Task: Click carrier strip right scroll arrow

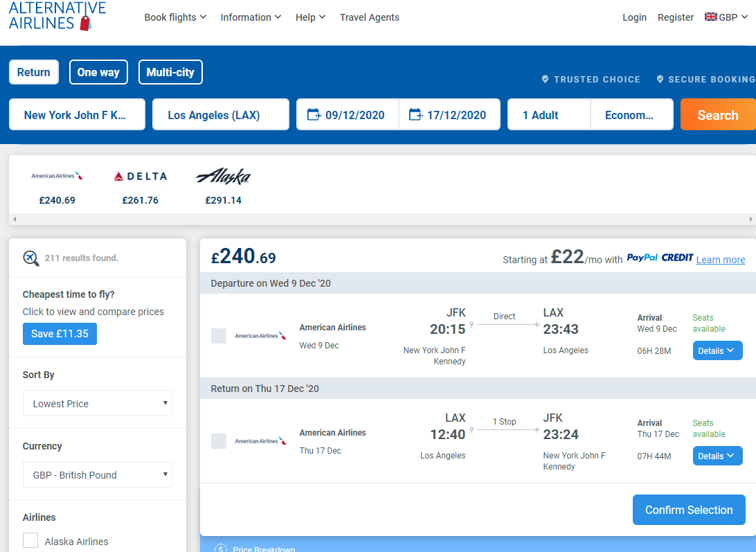Action: pyautogui.click(x=750, y=219)
